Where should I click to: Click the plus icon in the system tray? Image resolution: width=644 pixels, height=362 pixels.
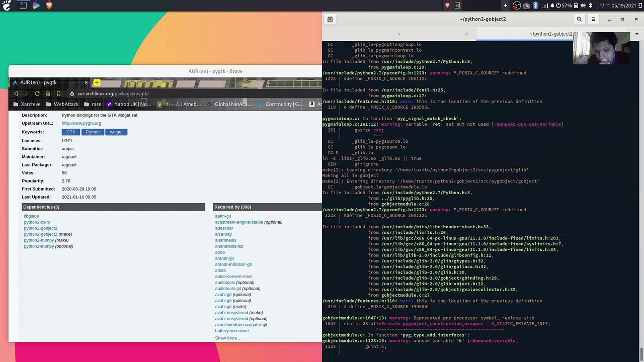pyautogui.click(x=505, y=6)
